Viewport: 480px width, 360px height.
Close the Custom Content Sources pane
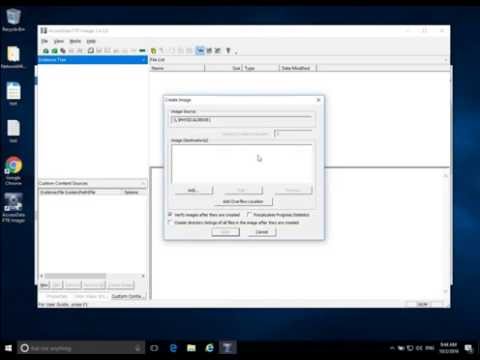[143, 183]
